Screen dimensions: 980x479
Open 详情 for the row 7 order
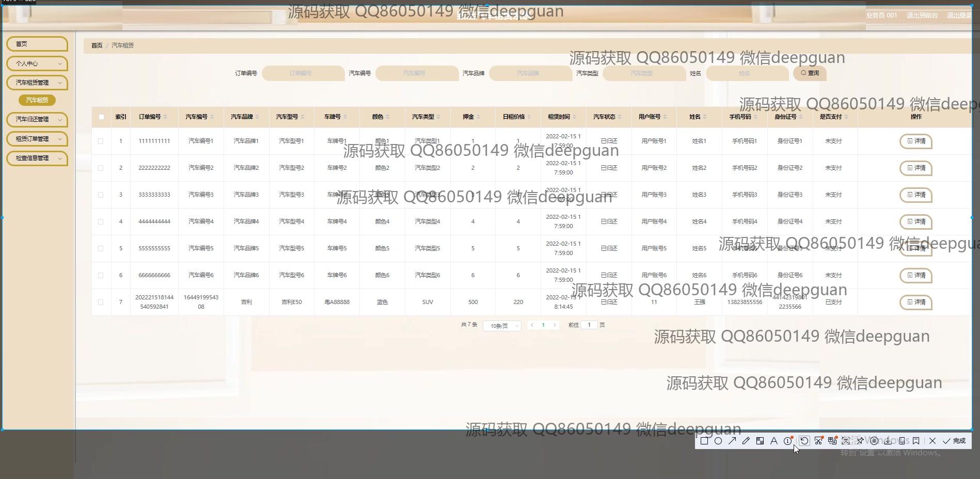coord(915,302)
